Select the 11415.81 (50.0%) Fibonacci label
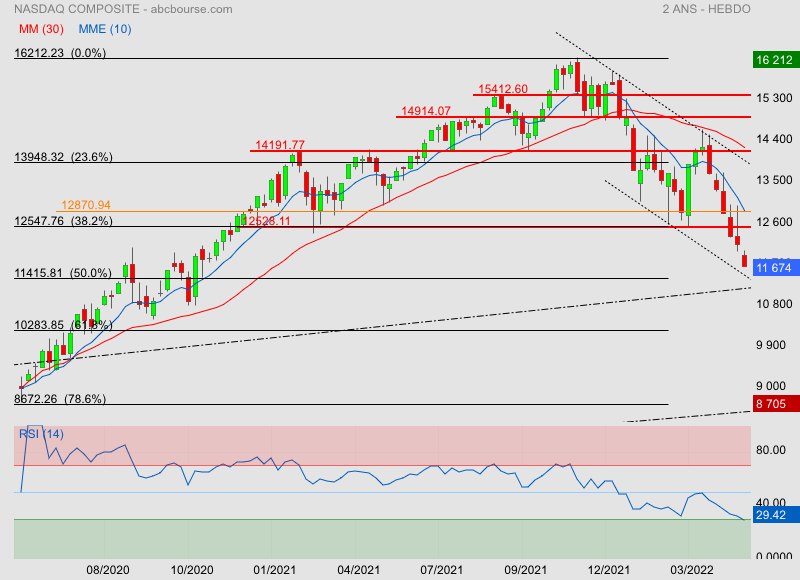The height and width of the screenshot is (580, 800). tap(63, 273)
